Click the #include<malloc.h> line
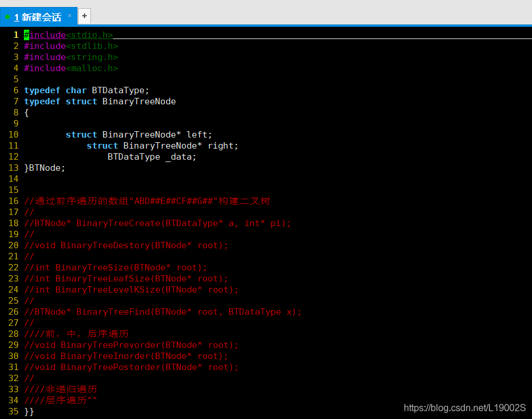The image size is (532, 419). [71, 68]
